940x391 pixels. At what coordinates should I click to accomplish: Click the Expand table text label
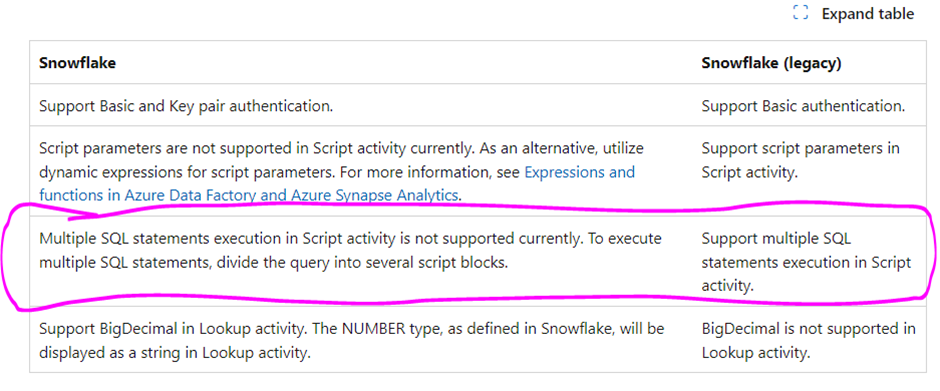coord(867,14)
